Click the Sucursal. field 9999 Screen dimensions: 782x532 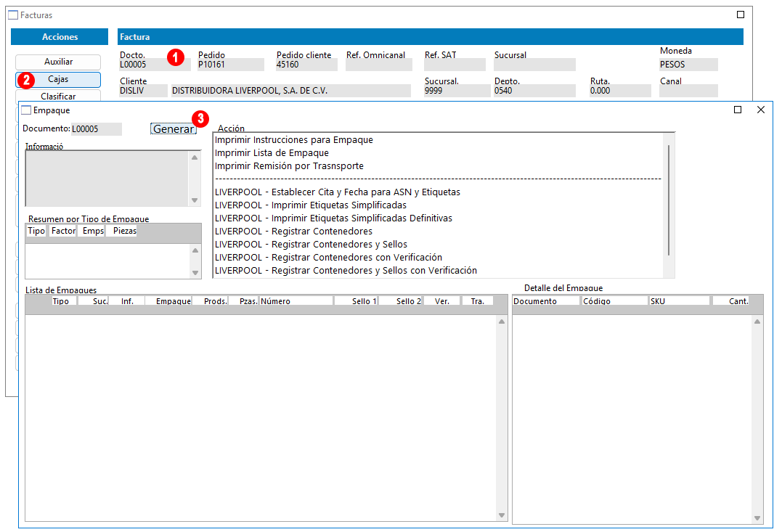457,91
